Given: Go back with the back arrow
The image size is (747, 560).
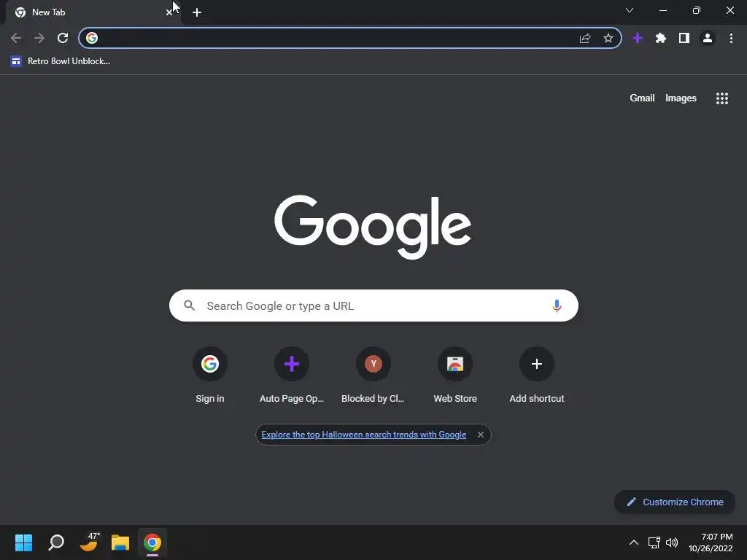Looking at the screenshot, I should 16,38.
